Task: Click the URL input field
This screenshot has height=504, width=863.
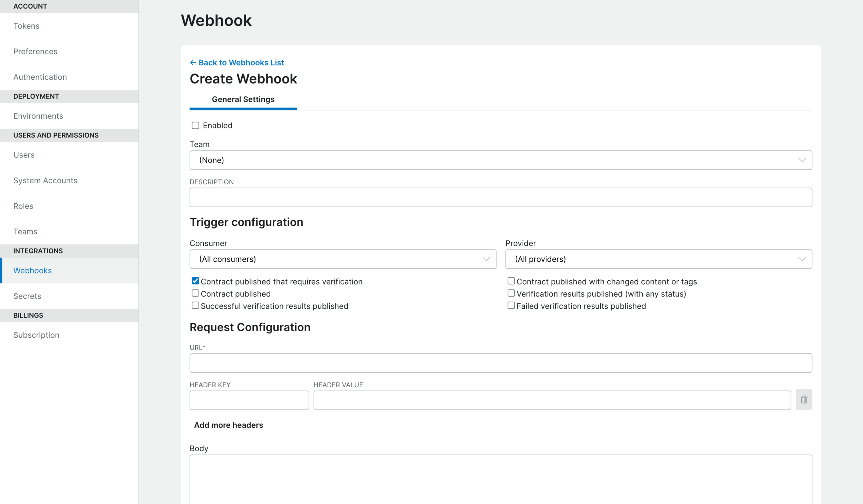Action: pos(501,363)
